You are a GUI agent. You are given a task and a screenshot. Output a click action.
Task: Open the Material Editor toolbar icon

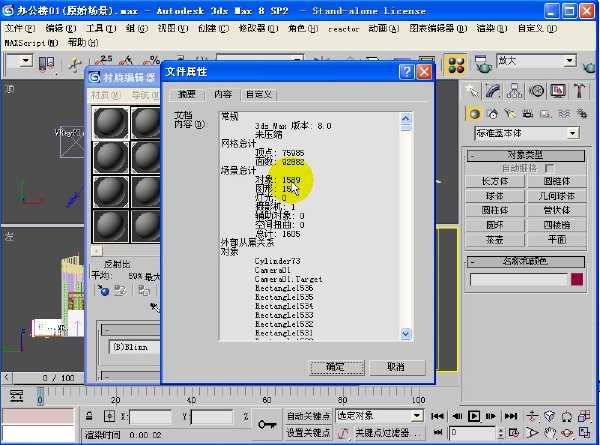click(x=456, y=65)
